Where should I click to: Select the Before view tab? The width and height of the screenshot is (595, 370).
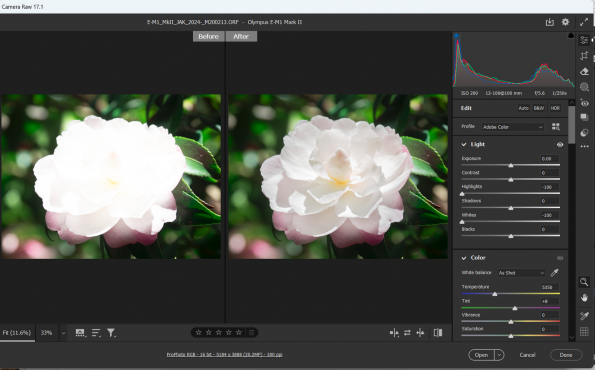(208, 36)
